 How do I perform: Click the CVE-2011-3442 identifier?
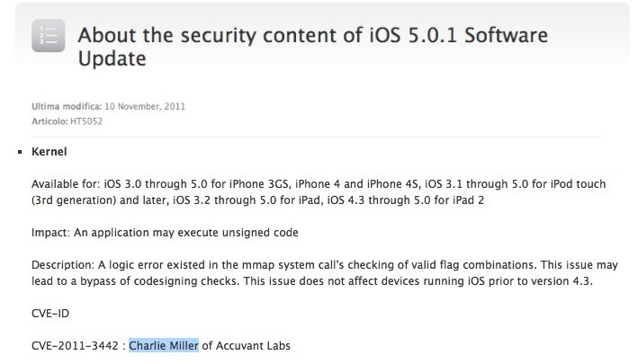point(74,347)
